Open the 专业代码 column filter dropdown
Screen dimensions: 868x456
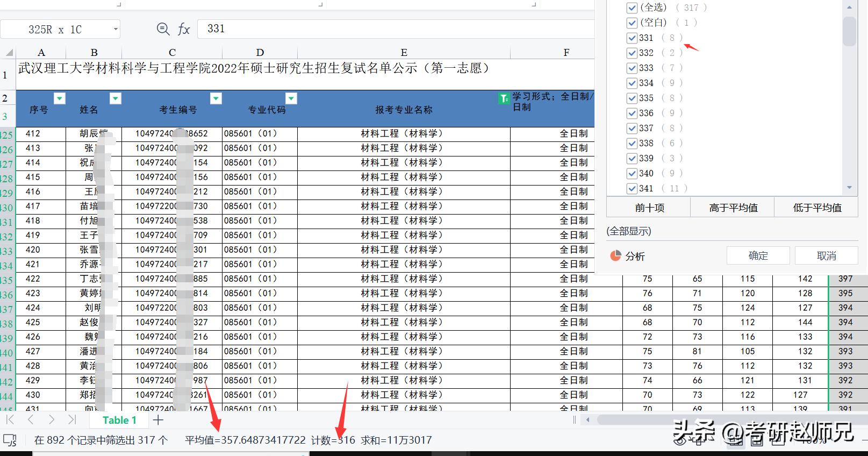(291, 98)
